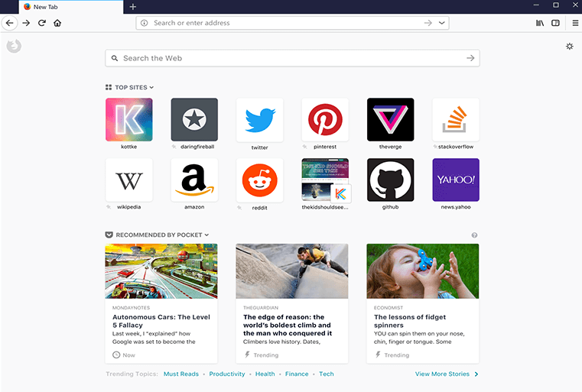Open the rock climber story image
The width and height of the screenshot is (582, 392).
pos(292,271)
